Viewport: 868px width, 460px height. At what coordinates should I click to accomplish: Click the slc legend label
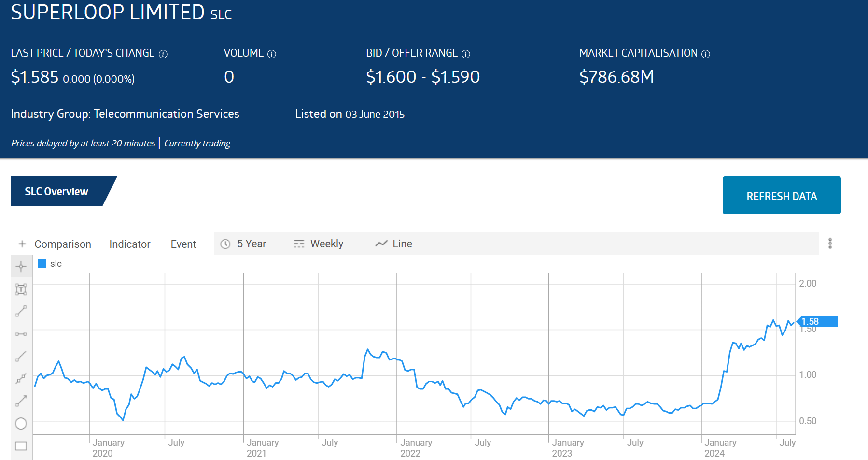click(x=56, y=264)
